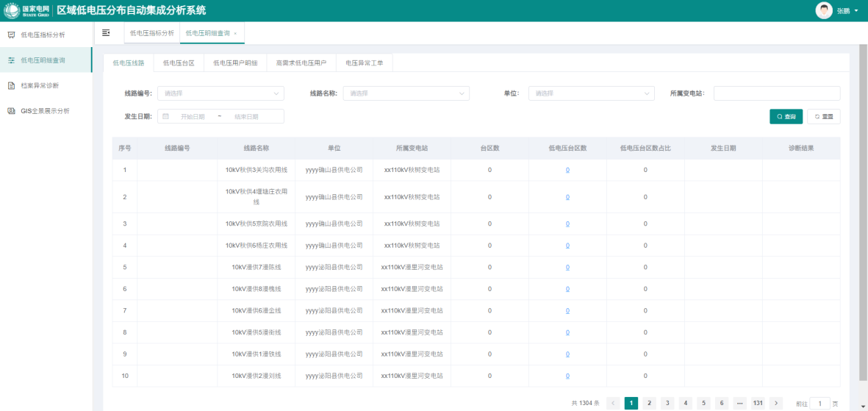Viewport: 868px width, 411px height.
Task: Click the 重置 reset button
Action: click(824, 116)
